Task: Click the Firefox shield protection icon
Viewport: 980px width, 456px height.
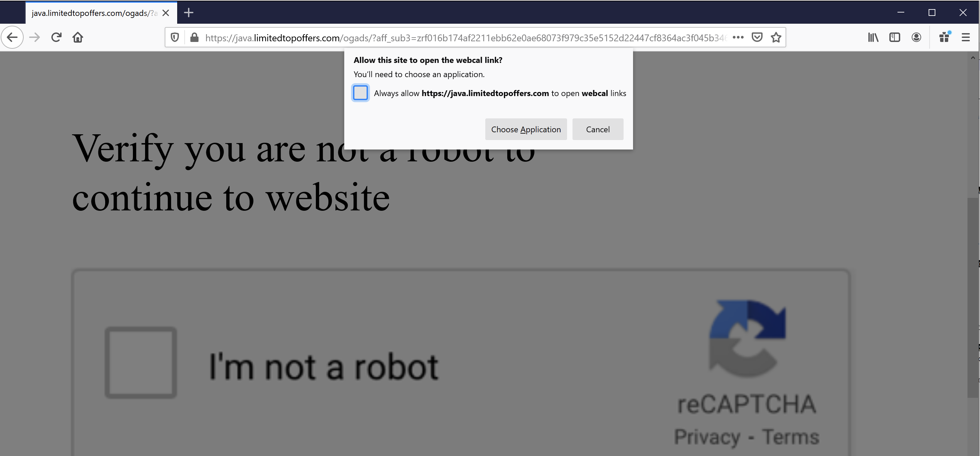Action: (175, 37)
